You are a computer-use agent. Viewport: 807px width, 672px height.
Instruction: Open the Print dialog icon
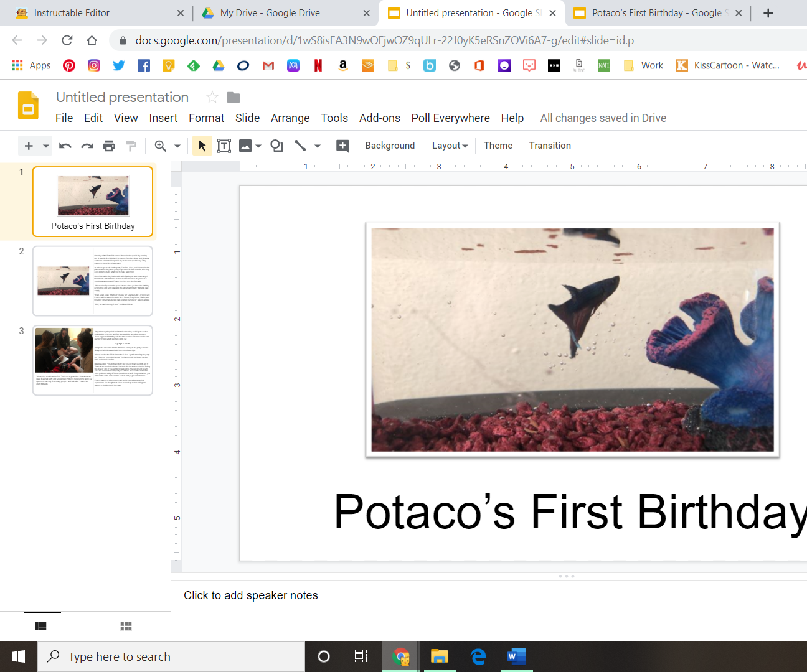109,146
